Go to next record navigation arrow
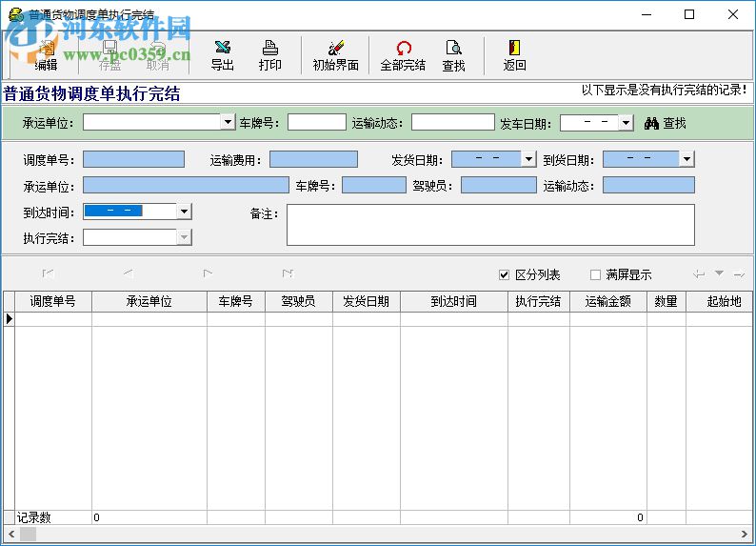 click(208, 273)
